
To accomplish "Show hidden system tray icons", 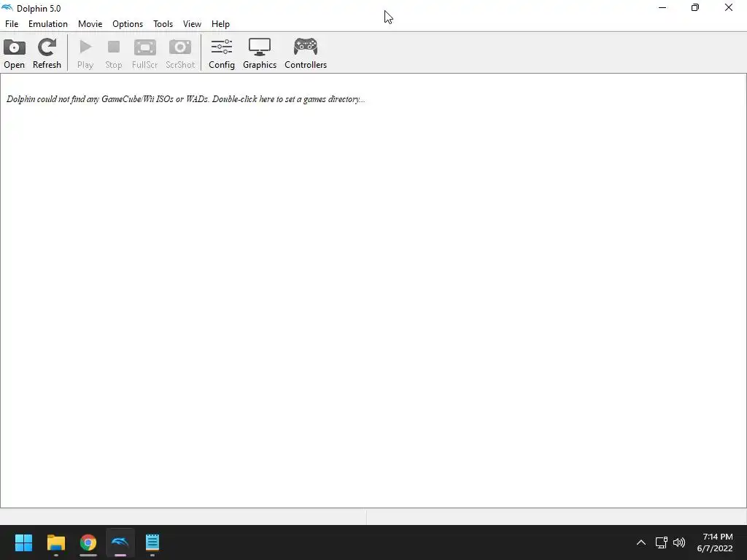I will [x=641, y=542].
